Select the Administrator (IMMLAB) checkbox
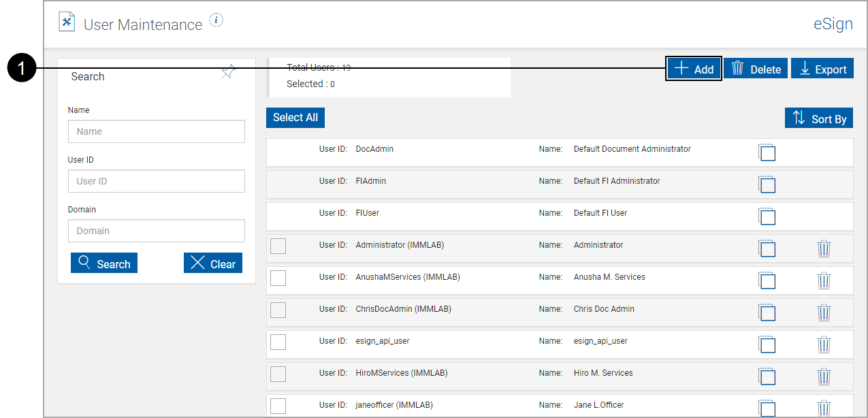Image resolution: width=868 pixels, height=418 pixels. point(278,246)
